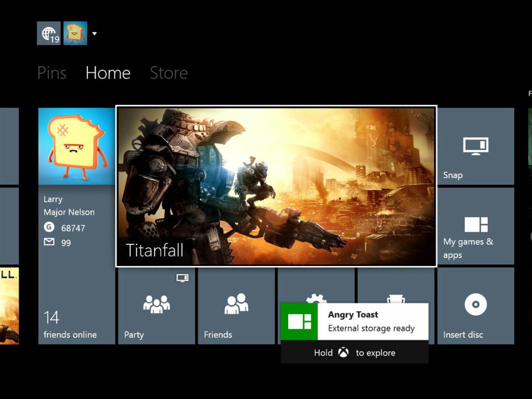Click the My games & apps label

pyautogui.click(x=468, y=248)
